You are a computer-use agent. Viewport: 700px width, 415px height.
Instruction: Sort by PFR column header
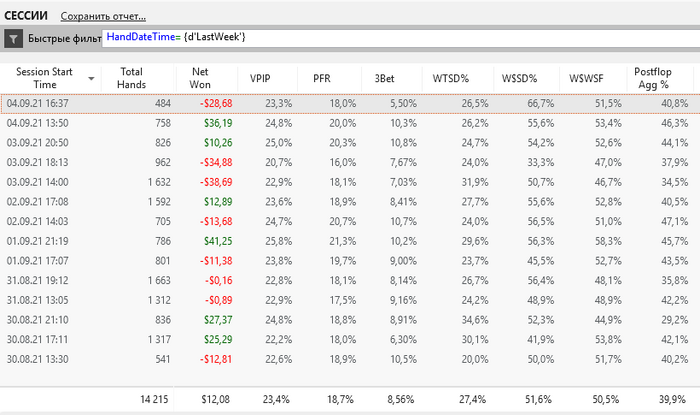coord(321,79)
